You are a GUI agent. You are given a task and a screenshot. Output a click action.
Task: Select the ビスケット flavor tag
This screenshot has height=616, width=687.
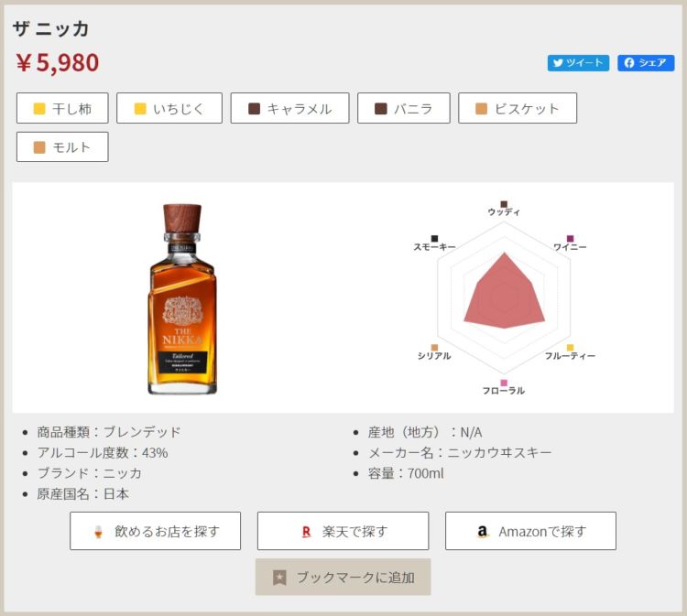[x=518, y=108]
